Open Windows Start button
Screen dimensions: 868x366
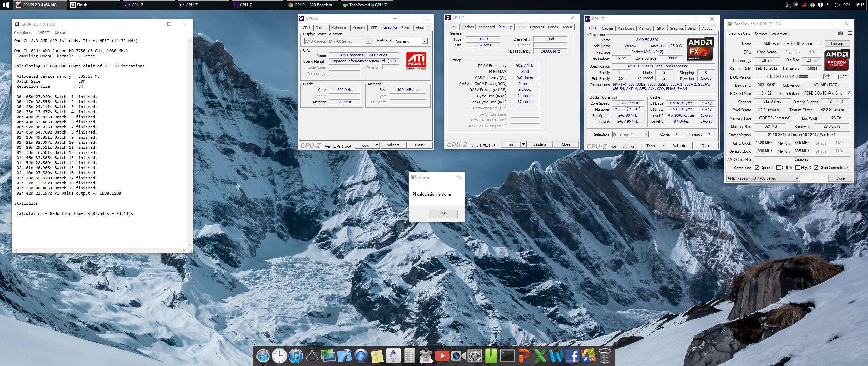tap(6, 5)
